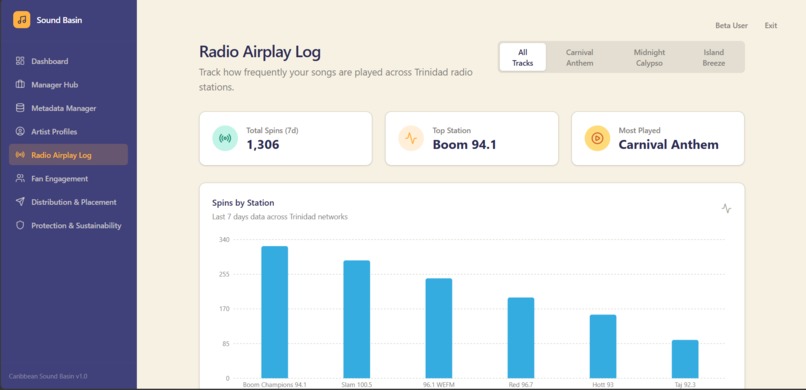Click the Boom Champions 94.1 bar

[x=274, y=312]
